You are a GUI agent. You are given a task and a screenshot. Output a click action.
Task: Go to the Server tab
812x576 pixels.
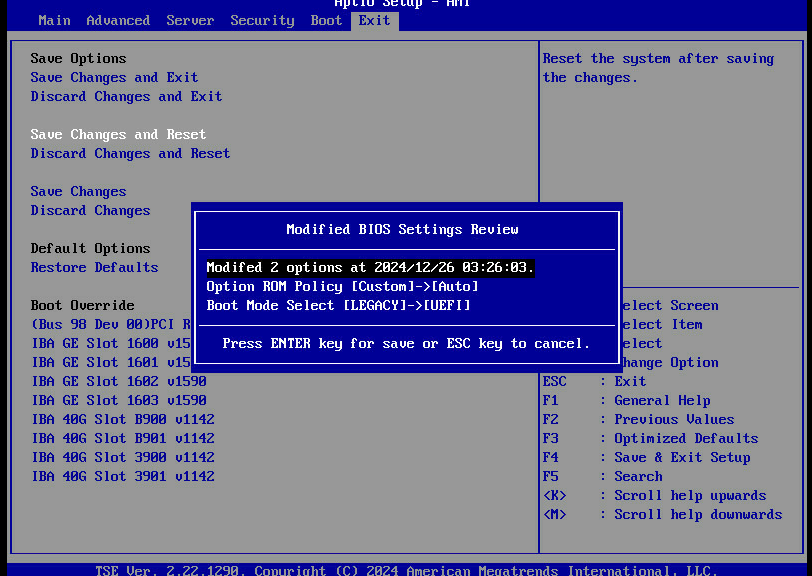coord(190,21)
